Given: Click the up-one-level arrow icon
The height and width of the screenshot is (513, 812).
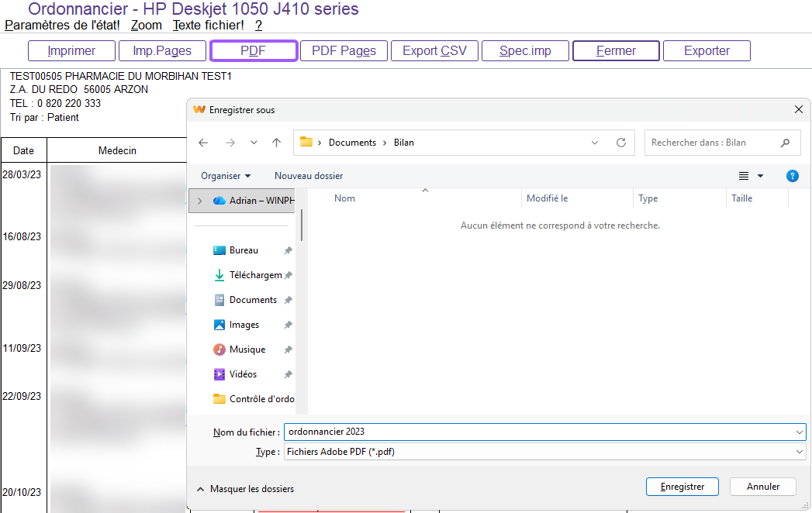Looking at the screenshot, I should click(x=276, y=143).
